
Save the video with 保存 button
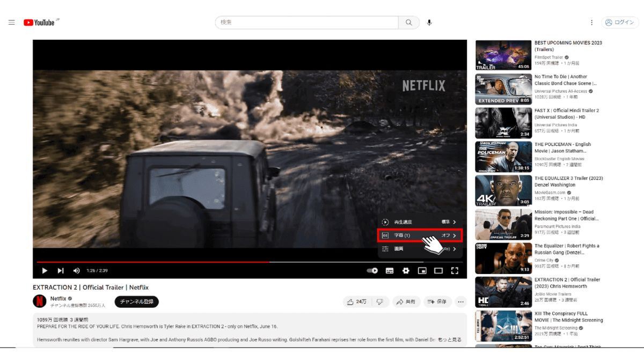click(x=437, y=302)
